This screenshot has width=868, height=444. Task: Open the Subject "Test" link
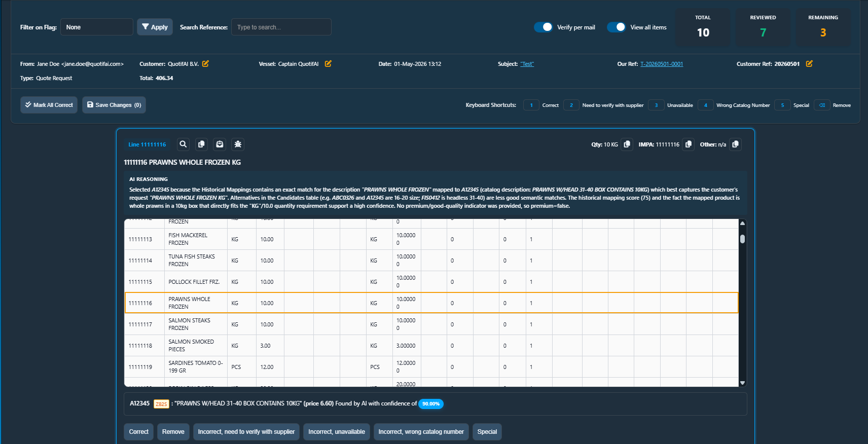[527, 64]
